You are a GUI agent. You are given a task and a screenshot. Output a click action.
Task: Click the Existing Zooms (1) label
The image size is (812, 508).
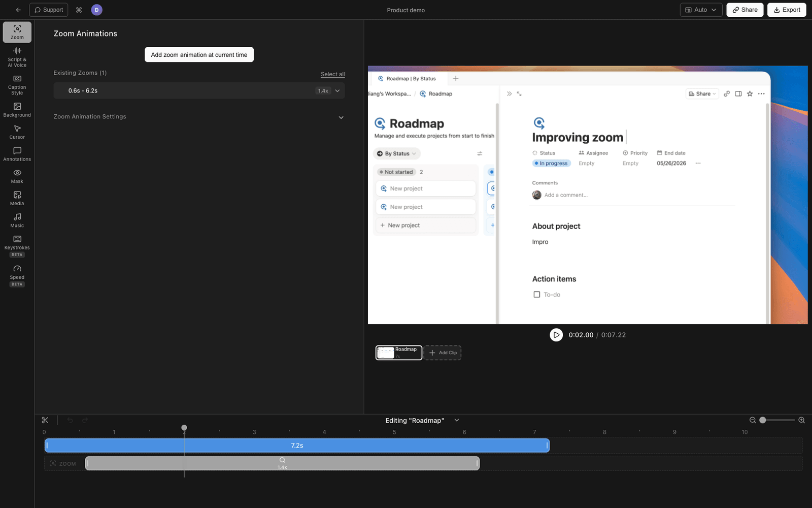coord(80,73)
